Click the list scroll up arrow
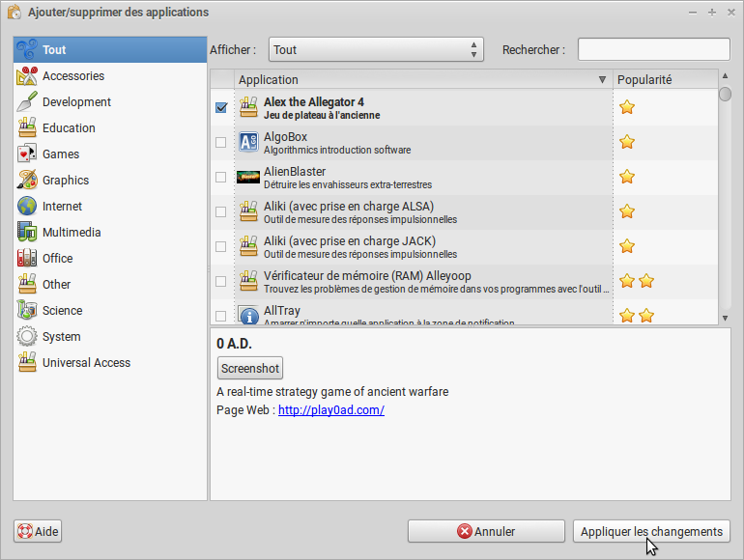The image size is (744, 560). point(725,75)
